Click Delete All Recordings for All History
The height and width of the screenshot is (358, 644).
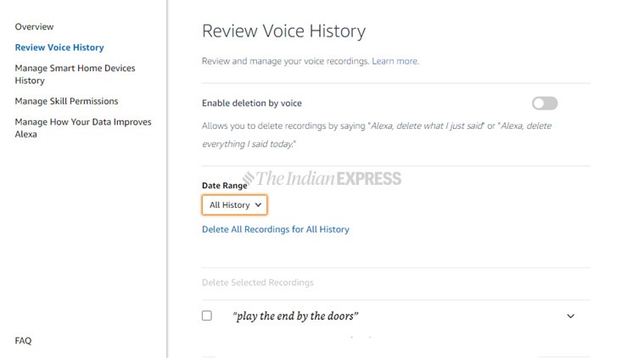point(275,230)
